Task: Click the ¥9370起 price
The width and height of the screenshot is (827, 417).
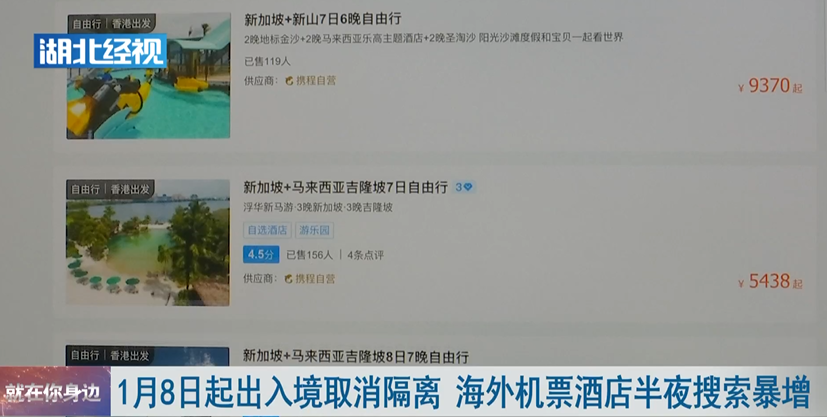Action: tap(770, 86)
